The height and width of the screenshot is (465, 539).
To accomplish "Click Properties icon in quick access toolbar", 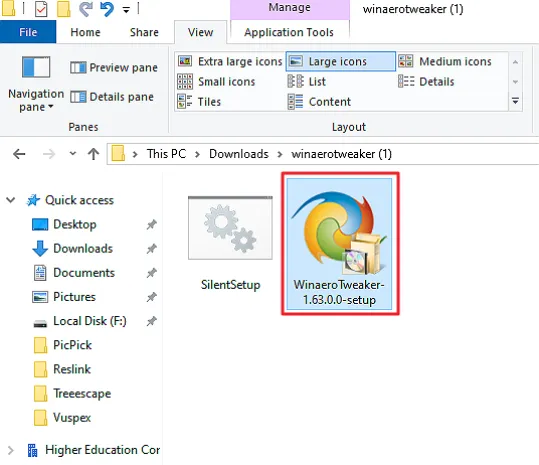I will point(41,9).
